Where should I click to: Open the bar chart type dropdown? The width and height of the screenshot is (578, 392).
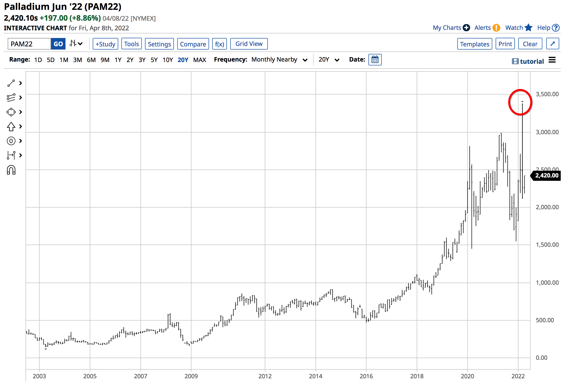tap(76, 44)
